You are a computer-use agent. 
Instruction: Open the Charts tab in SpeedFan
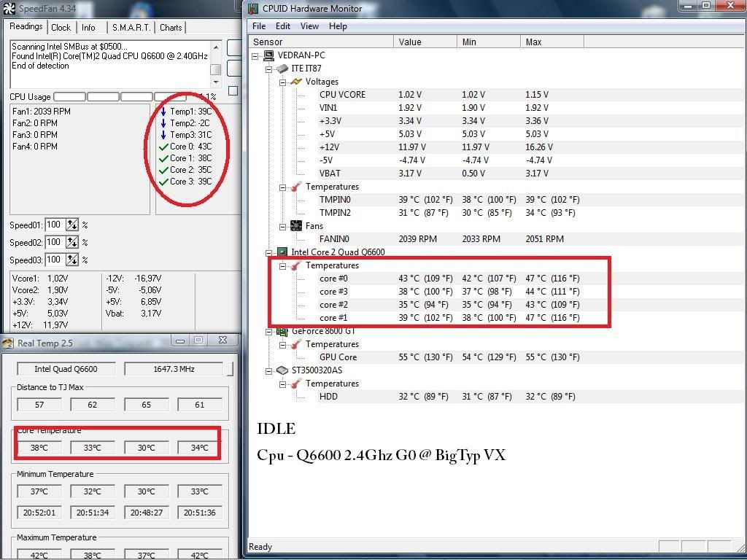[171, 28]
